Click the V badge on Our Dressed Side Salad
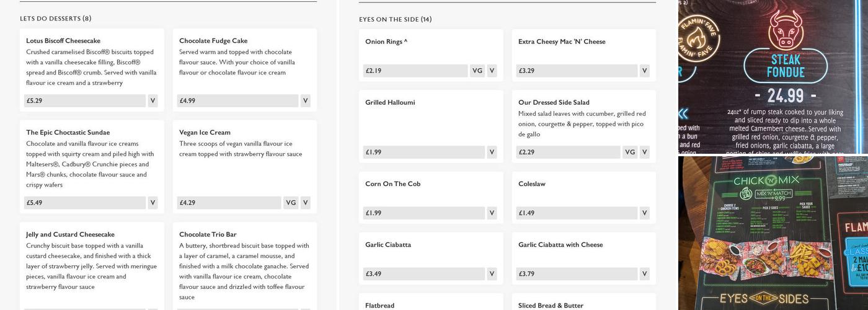Screen dimensions: 868x310 645,152
